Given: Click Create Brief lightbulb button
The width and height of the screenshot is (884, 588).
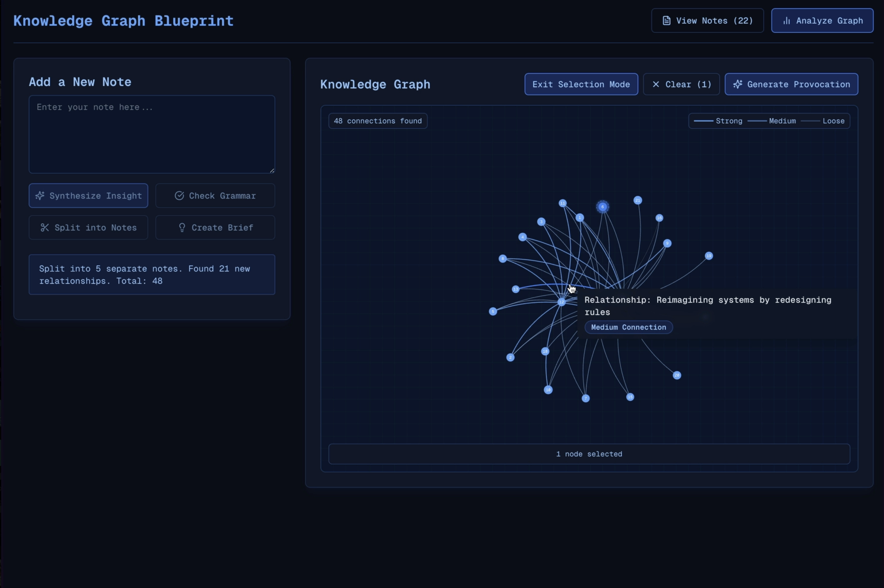Looking at the screenshot, I should click(215, 228).
